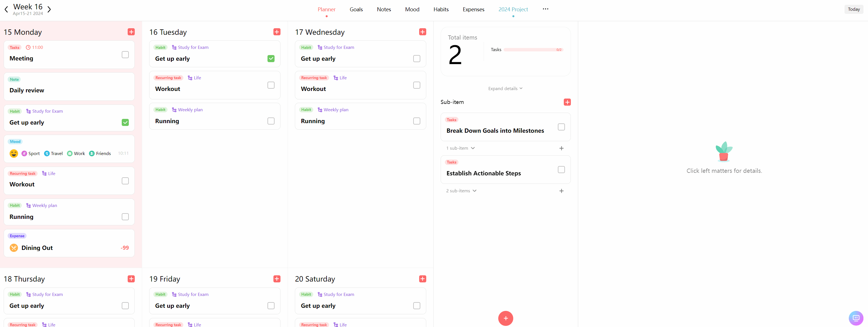868x327 pixels.
Task: Open Life link on Wednesday Workout
Action: click(340, 78)
